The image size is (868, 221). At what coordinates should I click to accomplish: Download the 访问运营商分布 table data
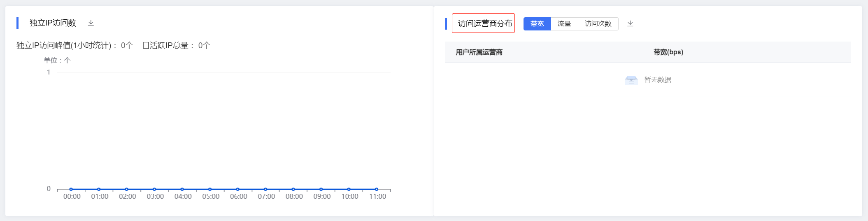(630, 23)
